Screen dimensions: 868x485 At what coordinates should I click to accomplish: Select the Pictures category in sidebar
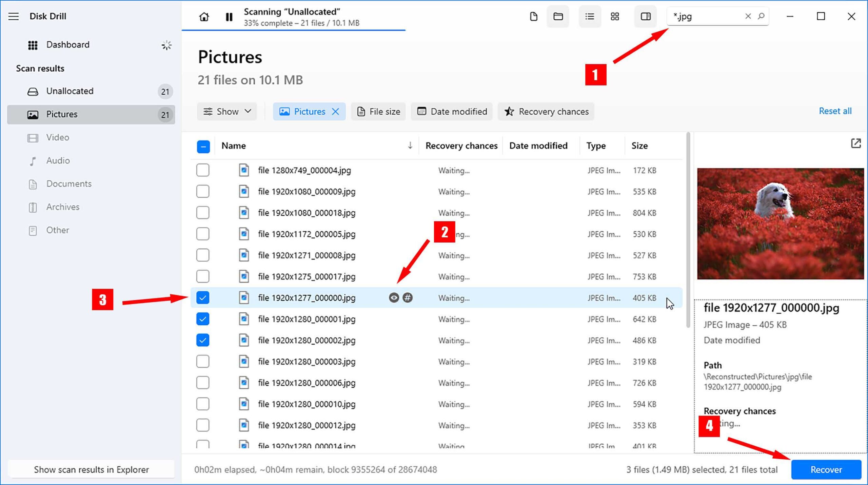click(x=62, y=115)
